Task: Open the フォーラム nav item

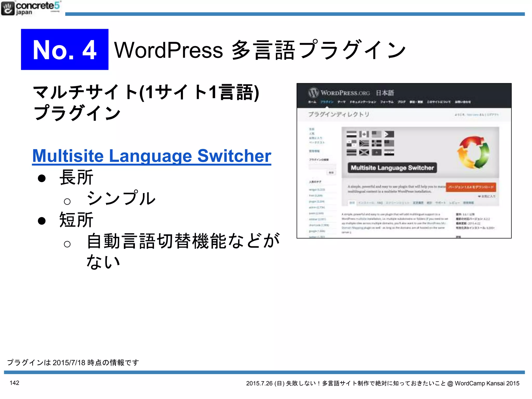Action: 387,102
